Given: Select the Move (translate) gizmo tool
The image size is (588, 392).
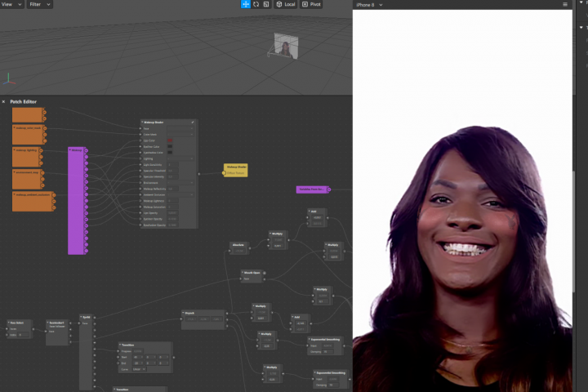Looking at the screenshot, I should click(x=245, y=4).
